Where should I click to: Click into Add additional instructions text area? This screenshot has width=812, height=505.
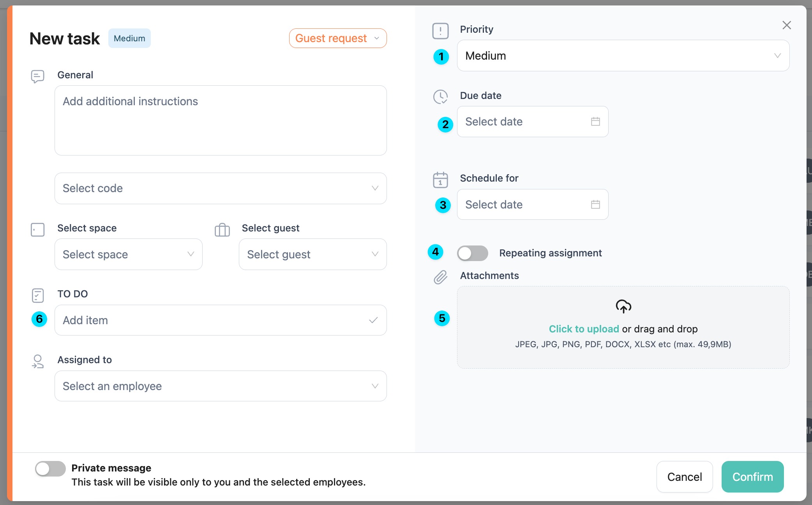[221, 121]
